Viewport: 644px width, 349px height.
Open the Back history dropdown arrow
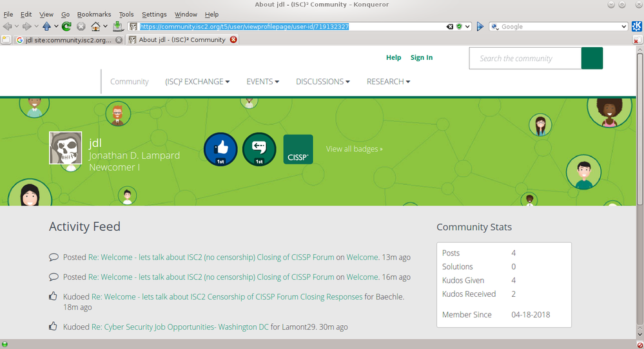(x=17, y=26)
